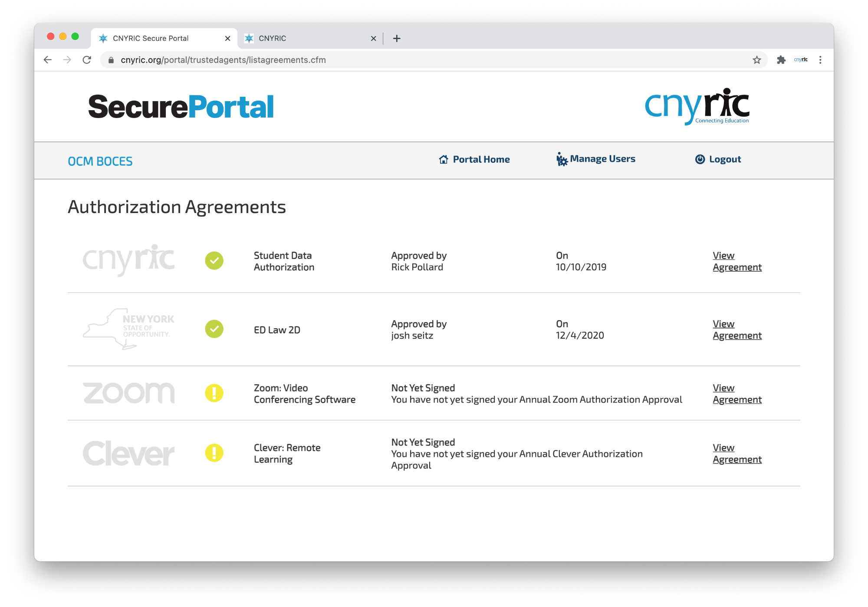Click Clever row Not Yet Signed message
868x607 pixels.
click(x=517, y=453)
